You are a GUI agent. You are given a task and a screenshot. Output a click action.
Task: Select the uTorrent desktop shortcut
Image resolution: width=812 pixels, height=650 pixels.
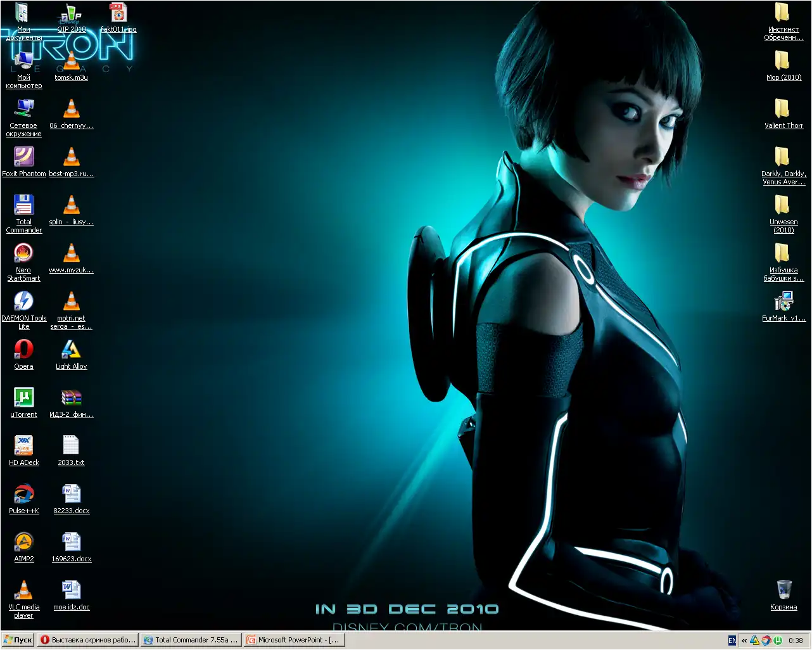coord(23,398)
